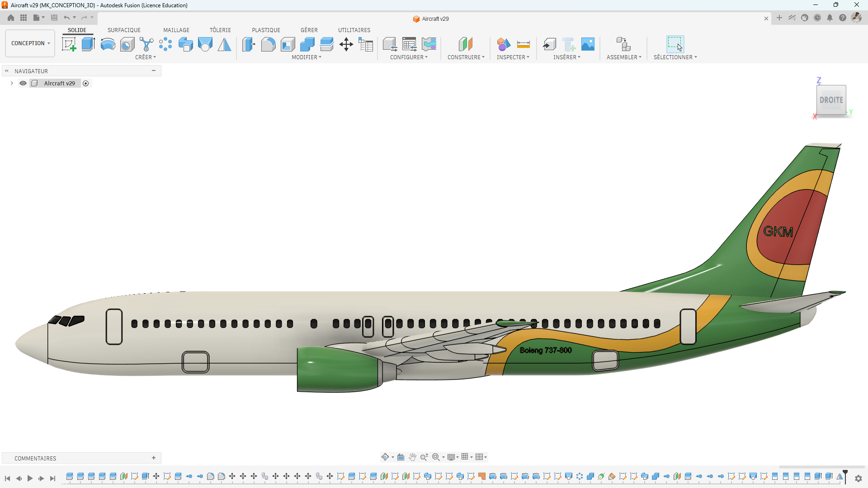The image size is (868, 488).
Task: Select the Press Pull tool
Action: tap(249, 44)
